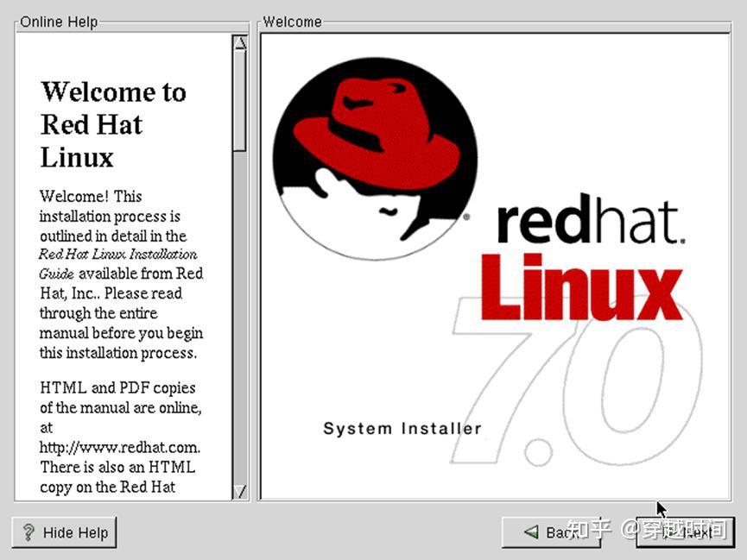Go back using the Back button
Screen dimensions: 747x560
(553, 532)
